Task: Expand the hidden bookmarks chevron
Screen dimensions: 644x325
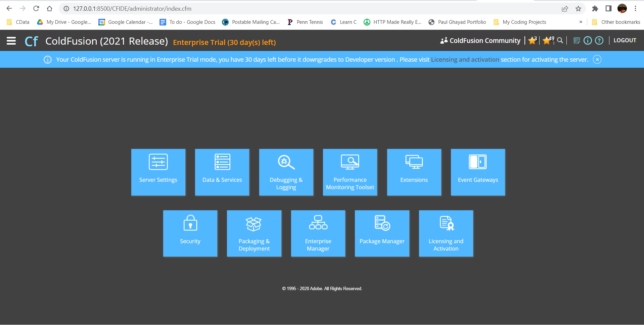Action: tap(581, 22)
